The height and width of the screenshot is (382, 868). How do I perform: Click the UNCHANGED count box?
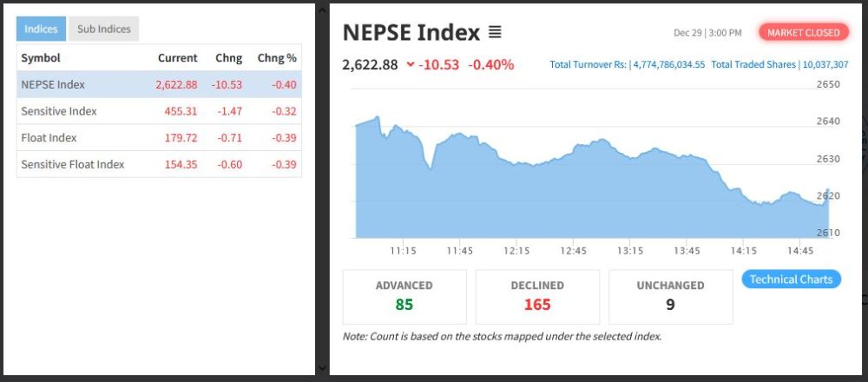670,296
